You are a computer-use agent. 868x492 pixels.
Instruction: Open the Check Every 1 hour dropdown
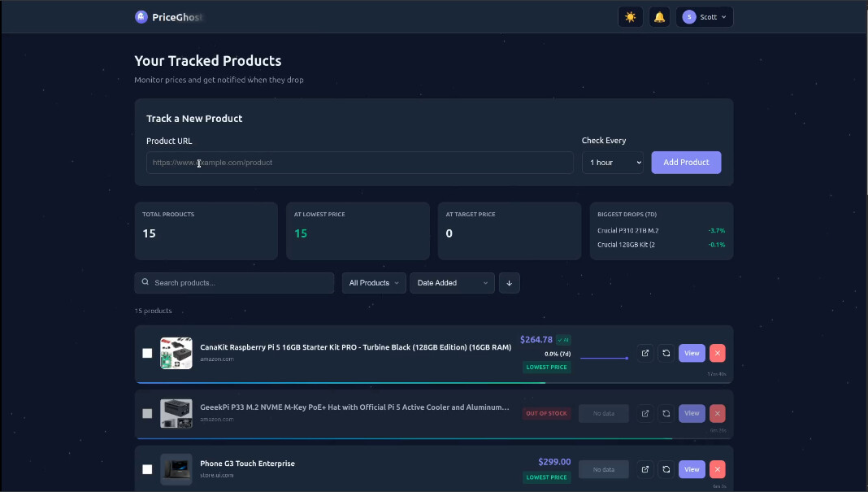(x=613, y=163)
